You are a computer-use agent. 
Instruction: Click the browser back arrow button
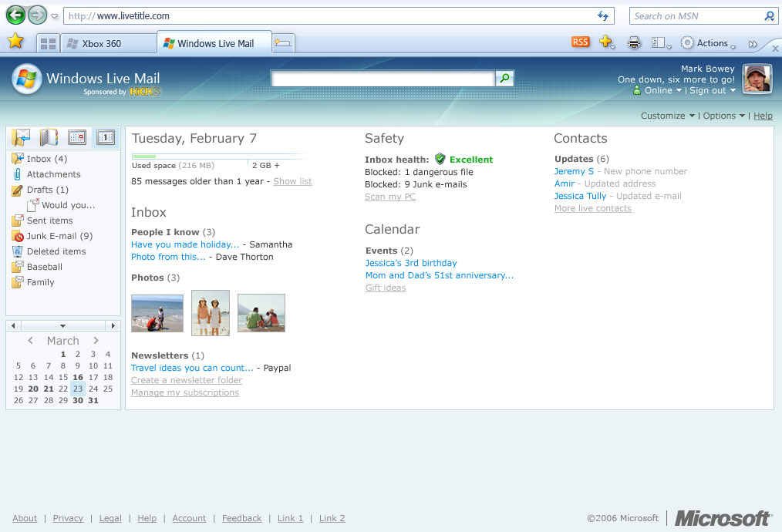(x=15, y=15)
